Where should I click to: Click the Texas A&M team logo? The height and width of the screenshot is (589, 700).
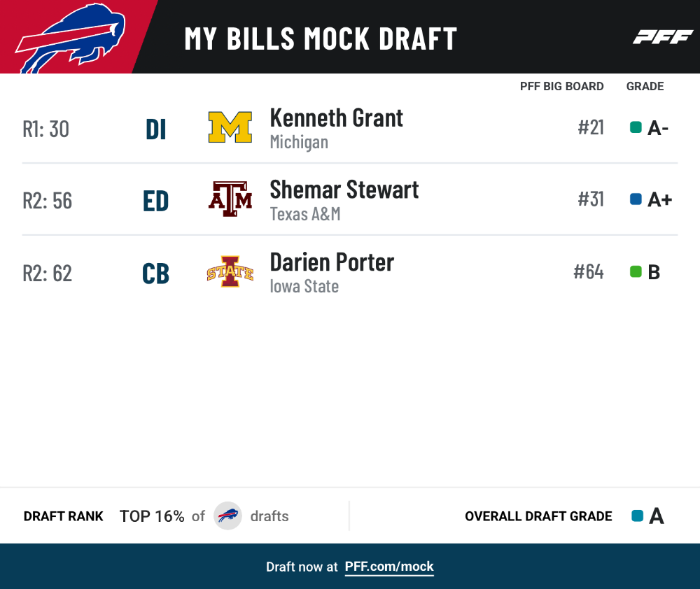230,199
